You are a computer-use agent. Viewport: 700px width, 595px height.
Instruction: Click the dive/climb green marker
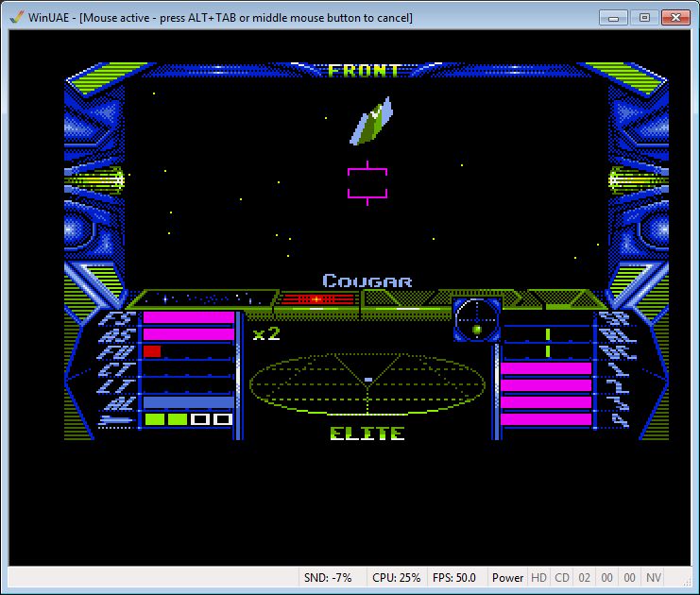pyautogui.click(x=548, y=351)
